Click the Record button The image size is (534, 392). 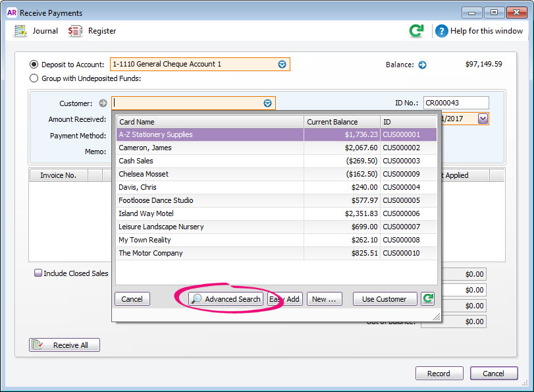(x=439, y=374)
